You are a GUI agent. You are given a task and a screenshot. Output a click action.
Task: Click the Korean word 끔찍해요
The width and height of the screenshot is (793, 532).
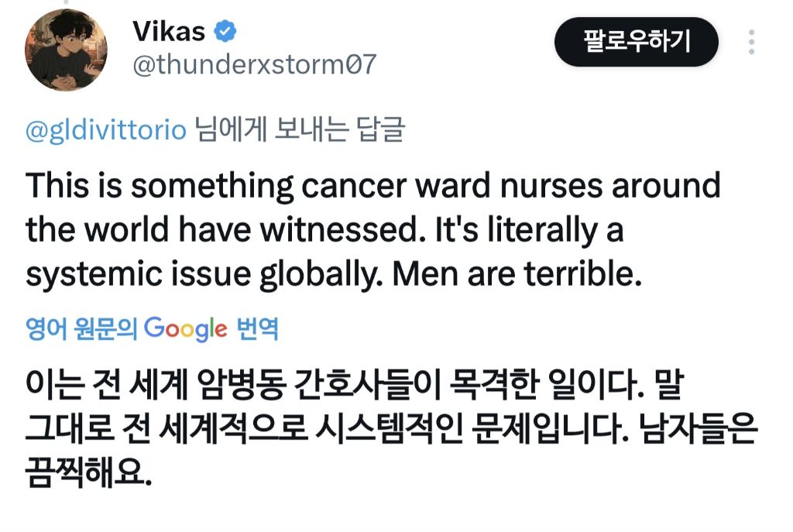pyautogui.click(x=87, y=471)
